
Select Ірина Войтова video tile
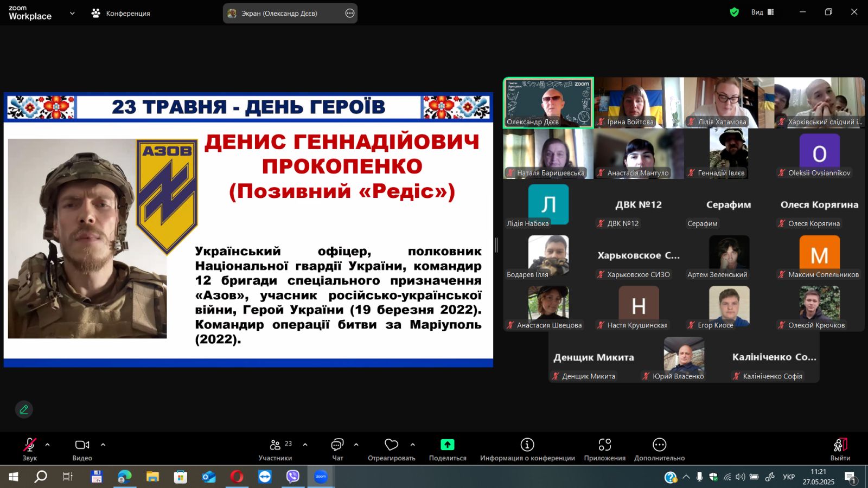639,103
